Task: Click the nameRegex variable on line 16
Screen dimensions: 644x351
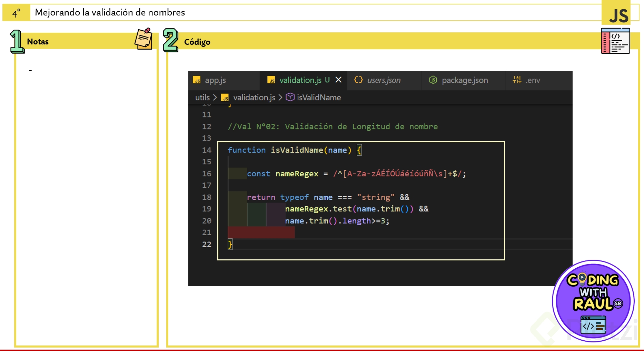Action: pos(297,174)
